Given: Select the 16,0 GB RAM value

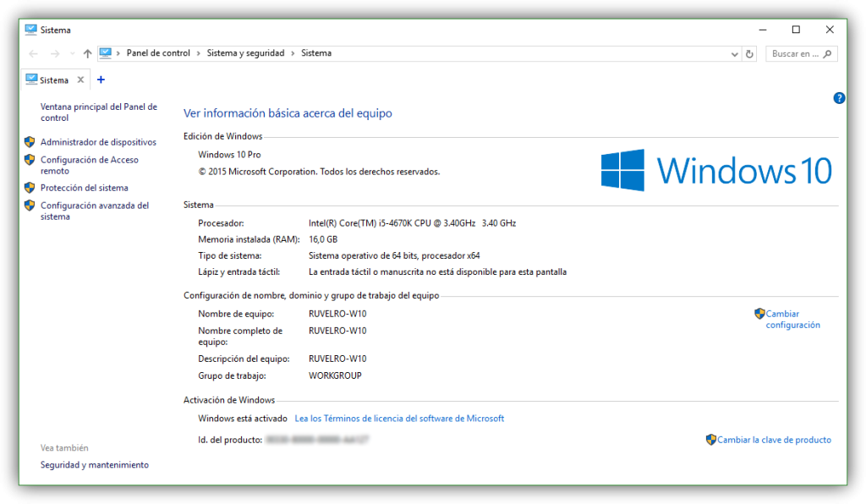Looking at the screenshot, I should point(323,239).
